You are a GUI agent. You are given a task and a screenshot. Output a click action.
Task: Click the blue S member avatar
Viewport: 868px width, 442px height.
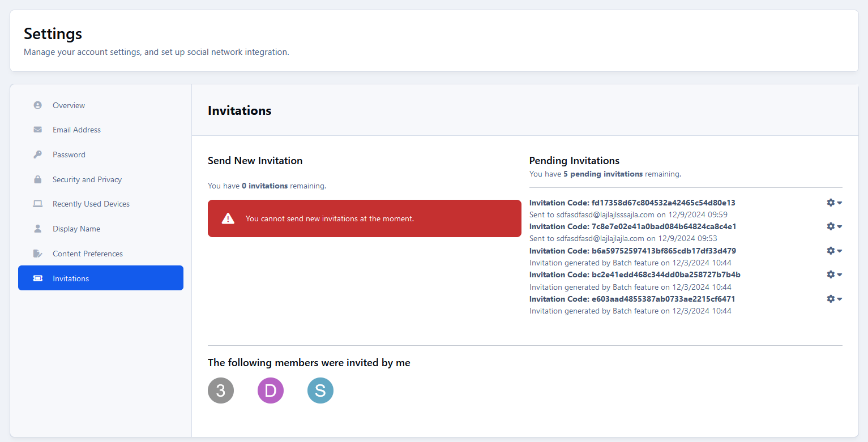coord(320,390)
